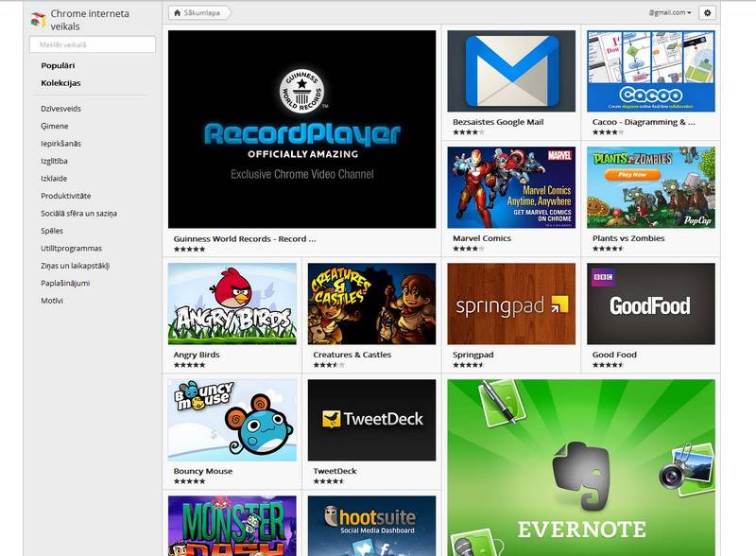
Task: Click the Bouncy Mouse app icon
Action: point(232,420)
